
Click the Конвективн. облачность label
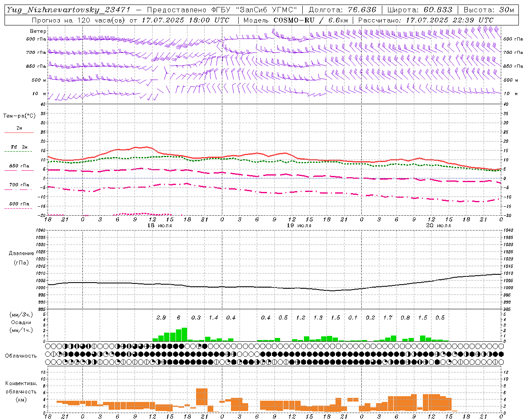pyautogui.click(x=21, y=387)
